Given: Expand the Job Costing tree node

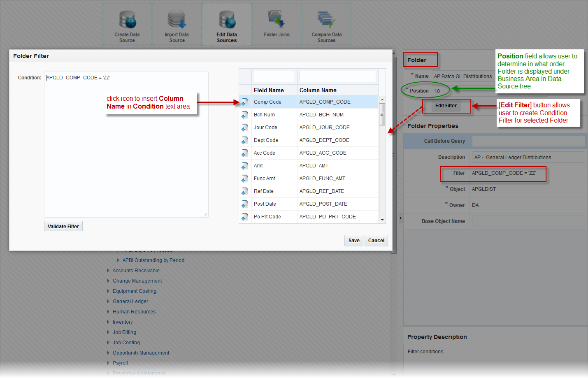Looking at the screenshot, I should (x=108, y=343).
